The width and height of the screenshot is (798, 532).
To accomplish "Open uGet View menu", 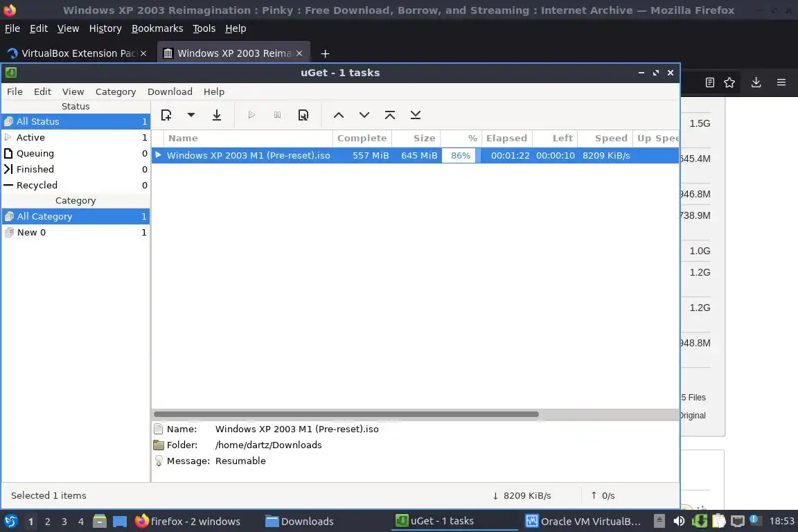I will (73, 91).
